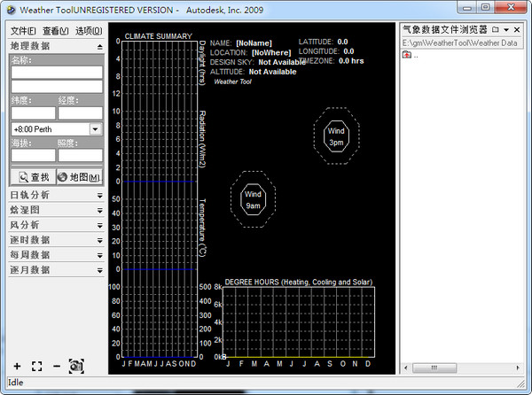Select the Wind 3pm octagon marker
Screen dimensions: 532x395
[336, 135]
